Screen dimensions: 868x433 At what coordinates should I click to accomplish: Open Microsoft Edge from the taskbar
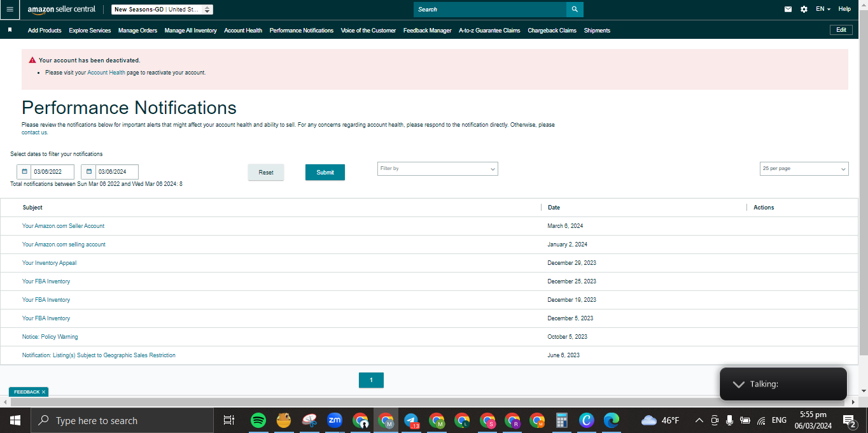click(612, 420)
